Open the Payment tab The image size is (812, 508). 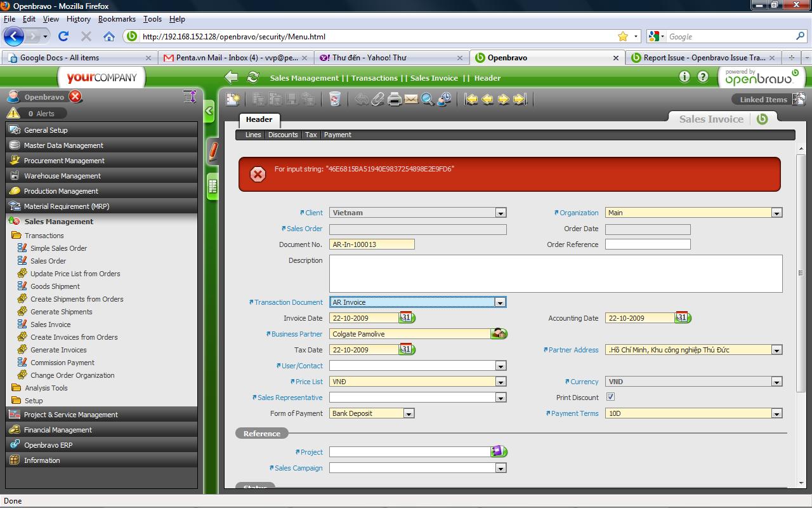[337, 135]
